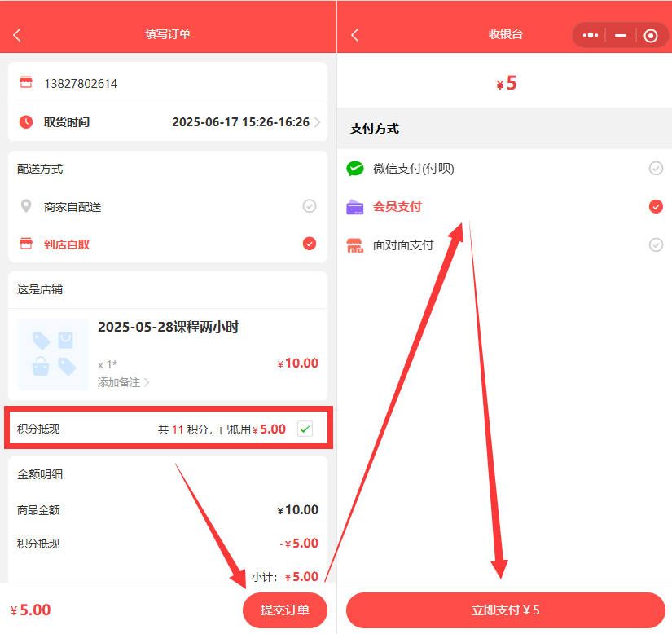Click phone number 13827802614 field
The image size is (672, 634).
pos(81,84)
